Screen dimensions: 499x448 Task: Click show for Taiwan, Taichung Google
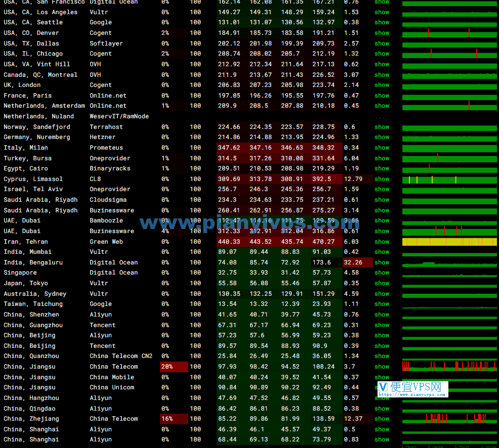(x=382, y=304)
